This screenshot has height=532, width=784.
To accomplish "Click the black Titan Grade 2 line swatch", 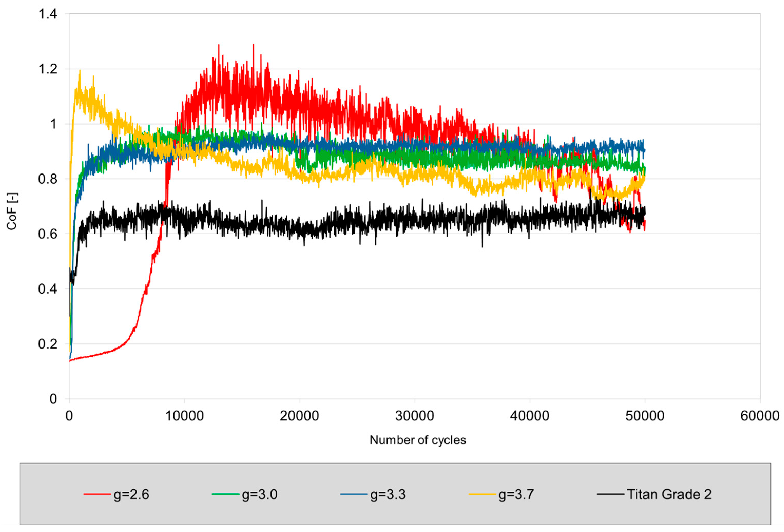I will (x=611, y=494).
